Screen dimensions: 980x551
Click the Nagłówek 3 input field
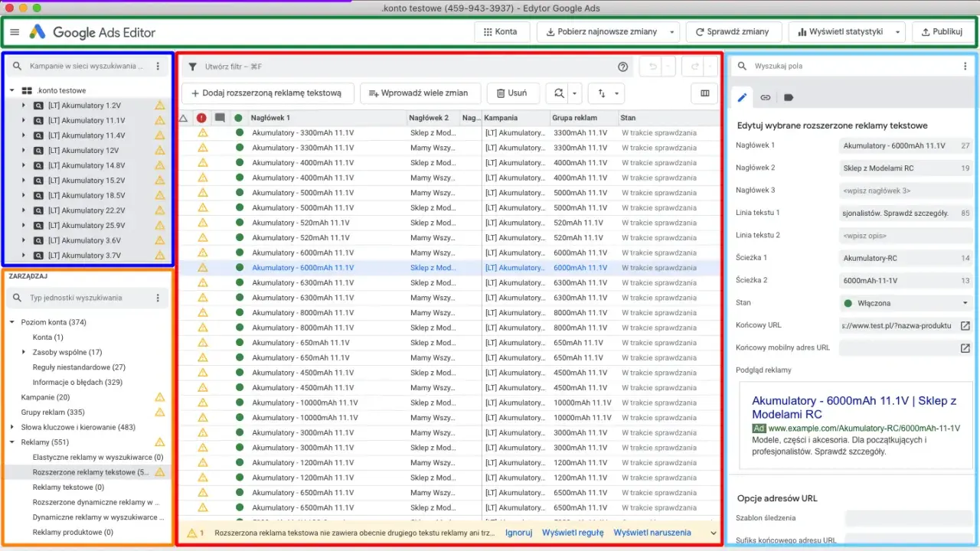point(906,191)
